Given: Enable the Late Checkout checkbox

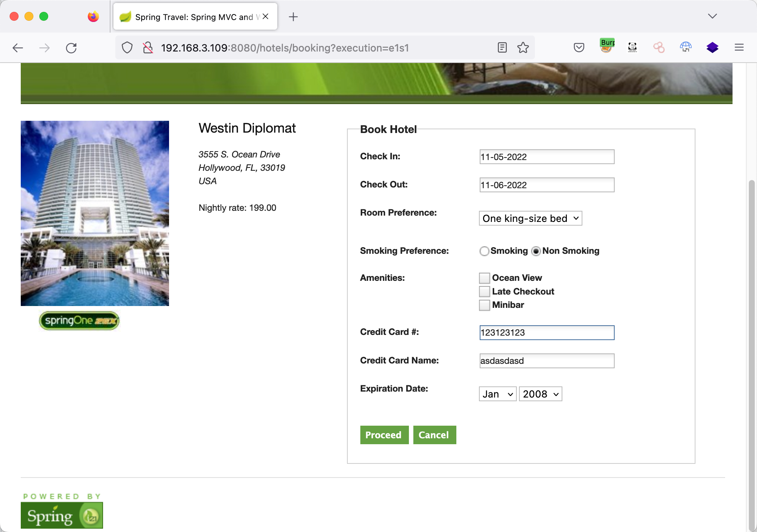Looking at the screenshot, I should pos(484,292).
